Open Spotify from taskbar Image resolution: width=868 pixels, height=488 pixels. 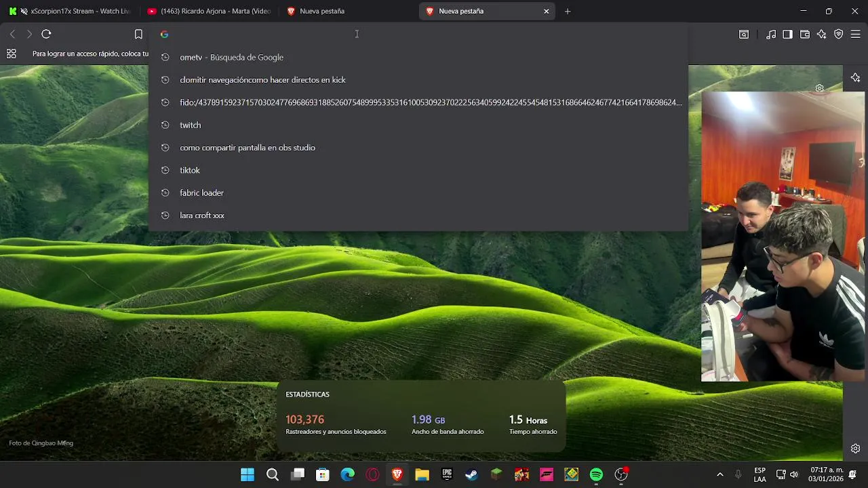pyautogui.click(x=596, y=474)
